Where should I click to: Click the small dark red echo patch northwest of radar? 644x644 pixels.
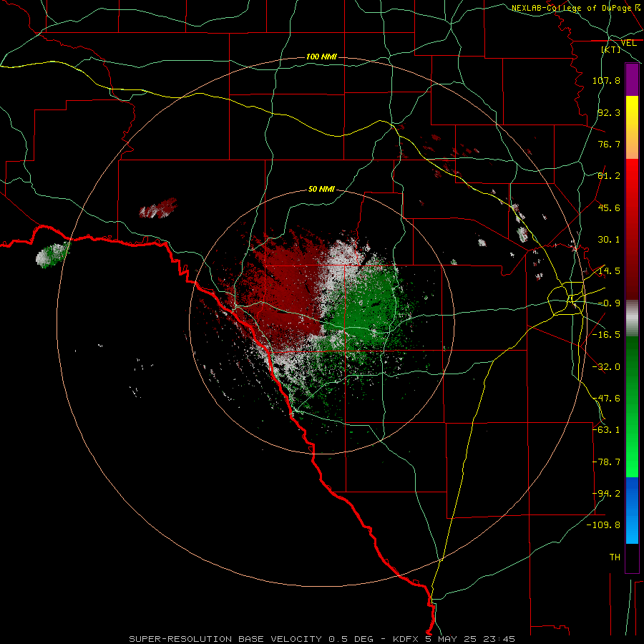point(158,208)
